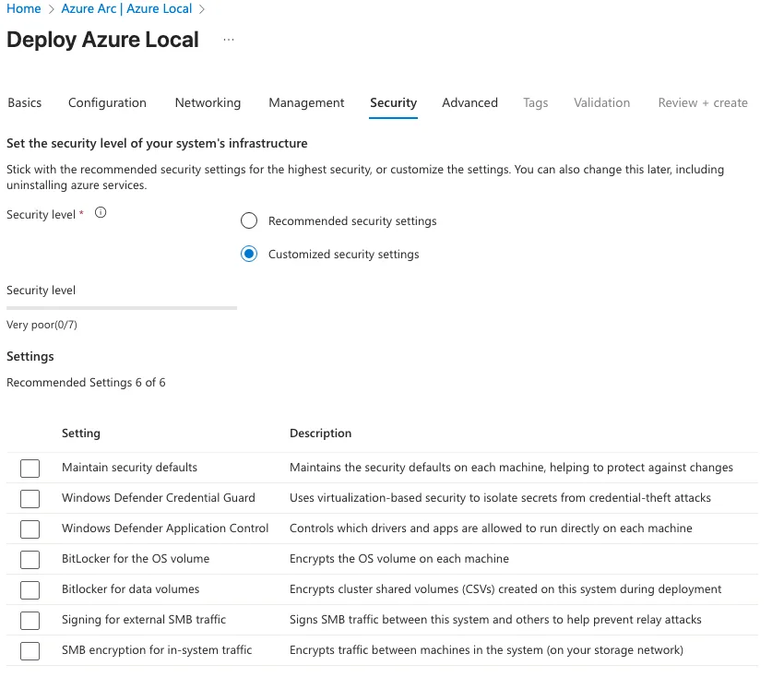Switch to the Management tab

point(306,103)
